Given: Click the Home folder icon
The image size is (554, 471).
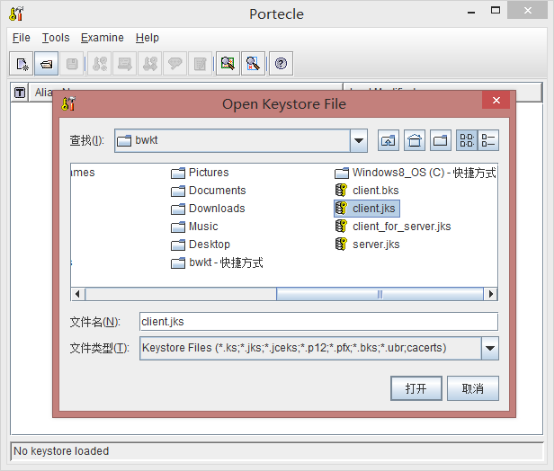Looking at the screenshot, I should (x=414, y=141).
